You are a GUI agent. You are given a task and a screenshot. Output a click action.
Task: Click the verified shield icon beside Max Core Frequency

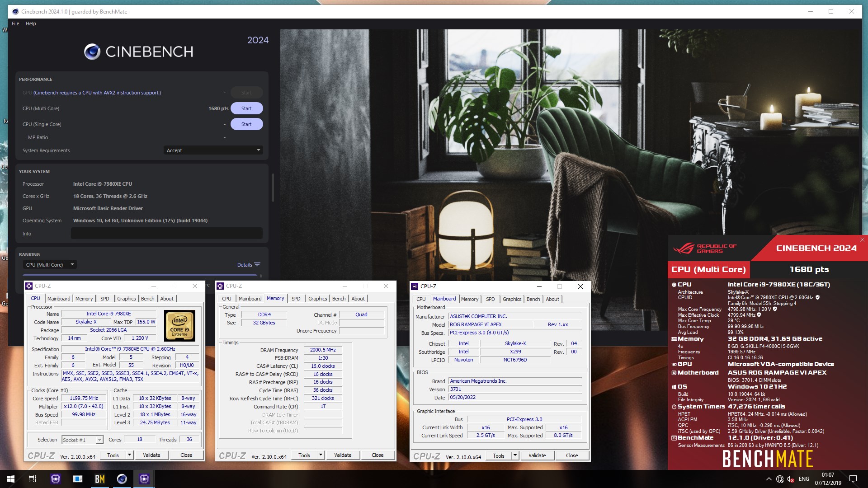pyautogui.click(x=775, y=309)
